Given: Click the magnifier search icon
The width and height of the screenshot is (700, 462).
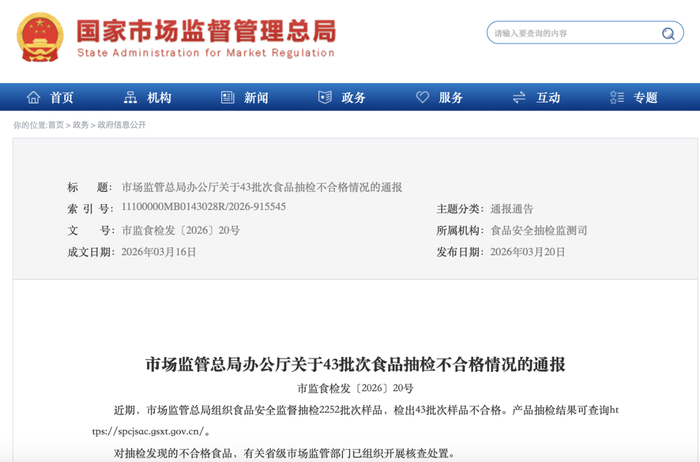Looking at the screenshot, I should point(668,33).
